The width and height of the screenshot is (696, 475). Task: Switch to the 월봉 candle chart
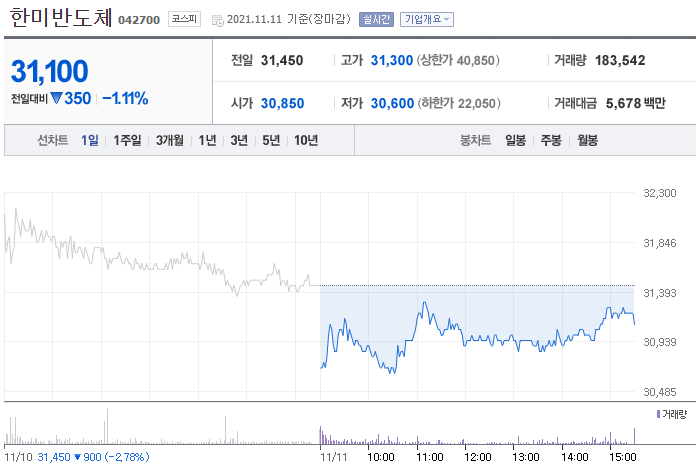(x=587, y=141)
